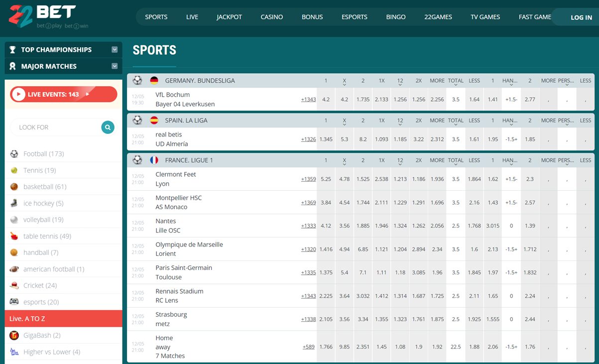Click the French flag icon for Ligue 1

pos(154,160)
